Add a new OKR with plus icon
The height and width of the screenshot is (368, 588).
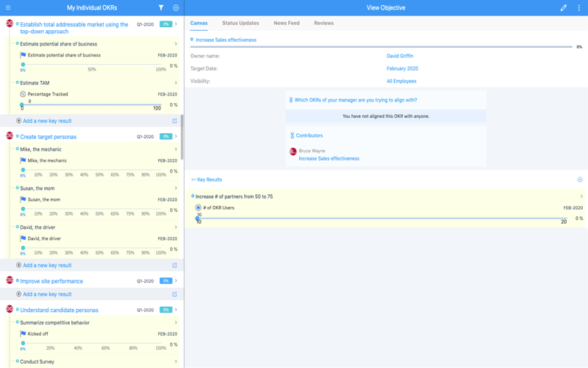click(176, 7)
